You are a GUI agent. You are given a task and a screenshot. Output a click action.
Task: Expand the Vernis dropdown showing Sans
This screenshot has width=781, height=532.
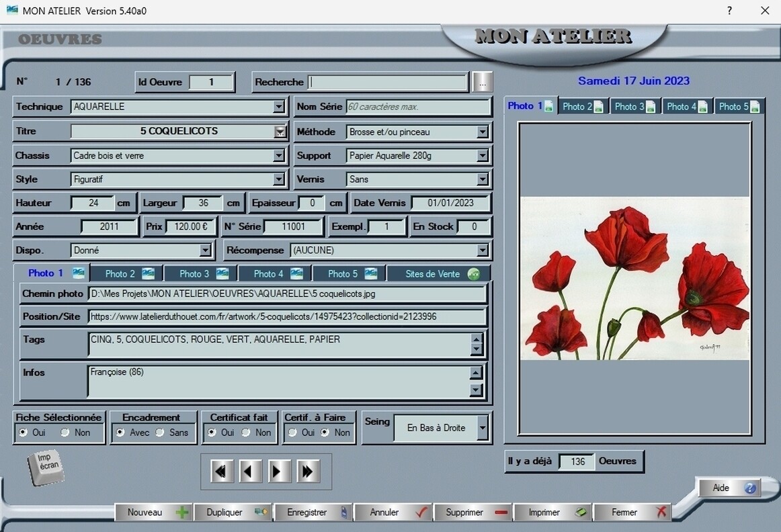(483, 179)
